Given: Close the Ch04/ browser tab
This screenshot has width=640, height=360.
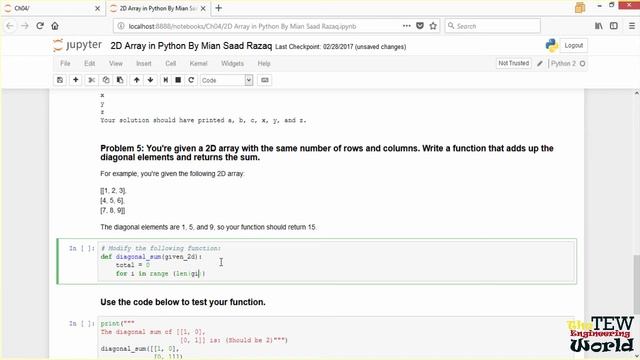Looking at the screenshot, I should 97,8.
